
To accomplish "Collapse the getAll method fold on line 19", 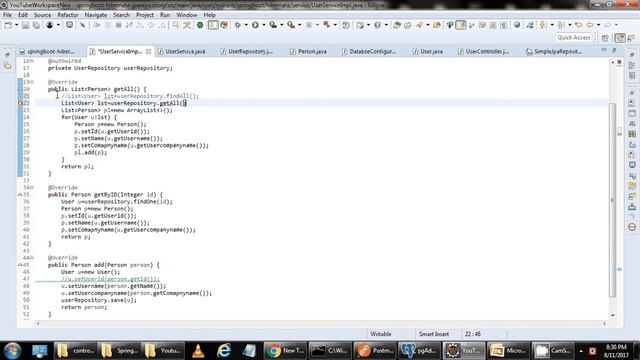I will tap(32, 82).
